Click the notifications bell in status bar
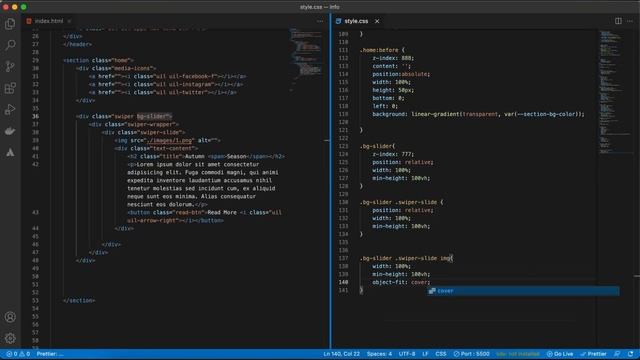Image resolution: width=640 pixels, height=360 pixels. pos(631,354)
